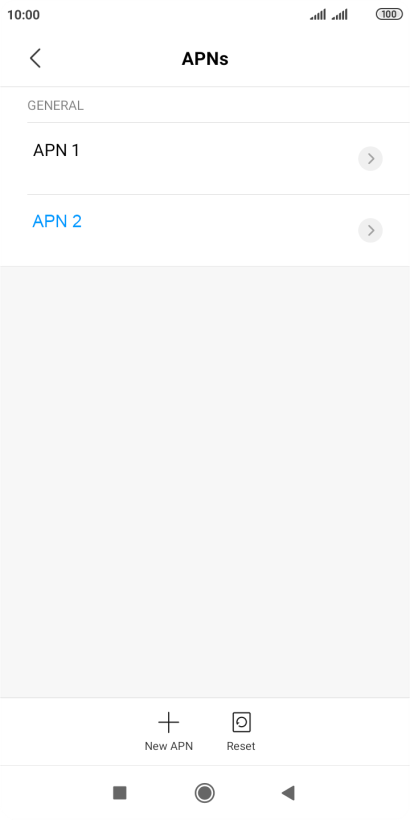410x820 pixels.
Task: Click the APNs page title
Action: 205,59
